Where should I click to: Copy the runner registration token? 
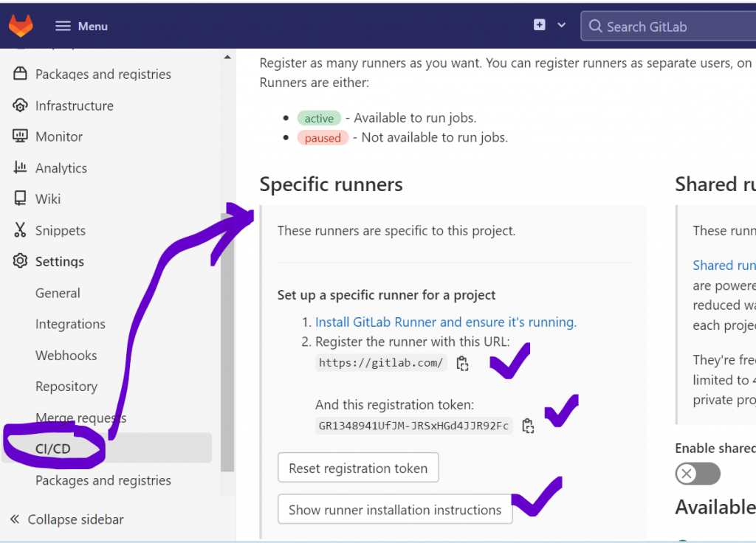[528, 426]
